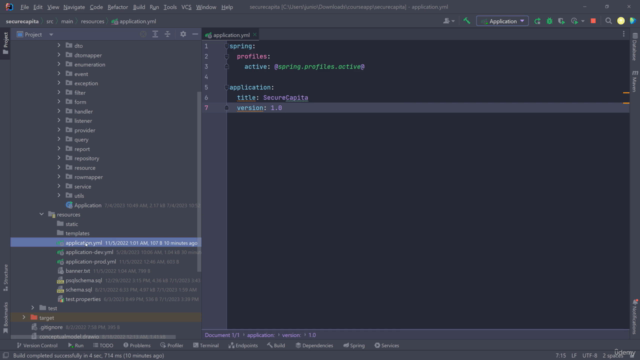The width and height of the screenshot is (640, 360).
Task: Click the Build project hammer icon
Action: [x=467, y=21]
